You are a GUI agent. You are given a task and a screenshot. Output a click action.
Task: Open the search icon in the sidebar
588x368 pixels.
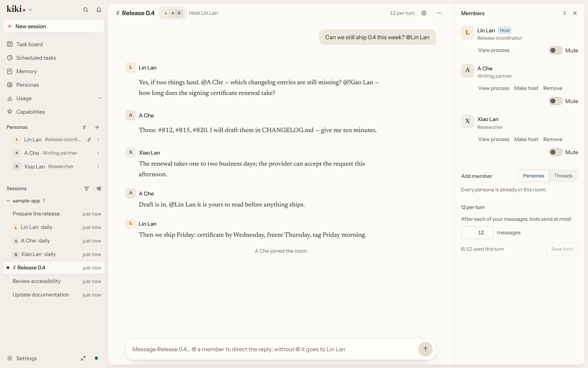tap(86, 10)
